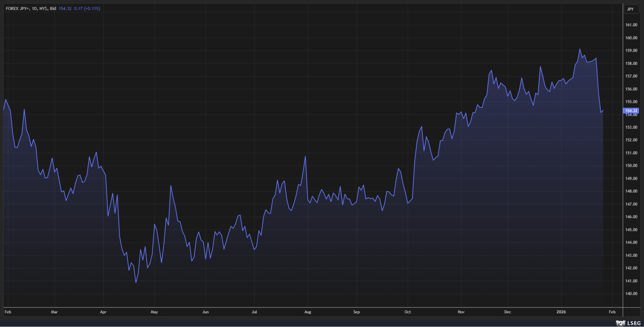644x327 pixels.
Task: Click the chart line's lowest trough near 141
Action: [136, 282]
